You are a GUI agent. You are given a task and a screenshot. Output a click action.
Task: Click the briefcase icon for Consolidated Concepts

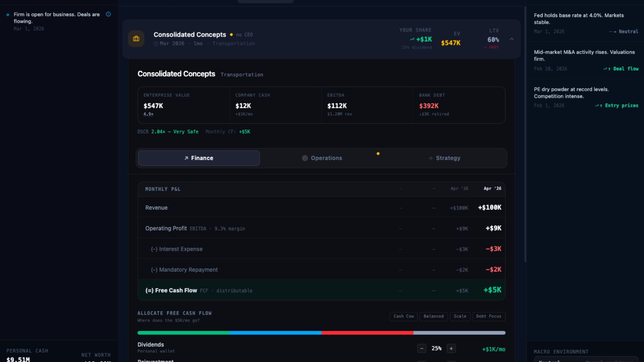point(136,39)
